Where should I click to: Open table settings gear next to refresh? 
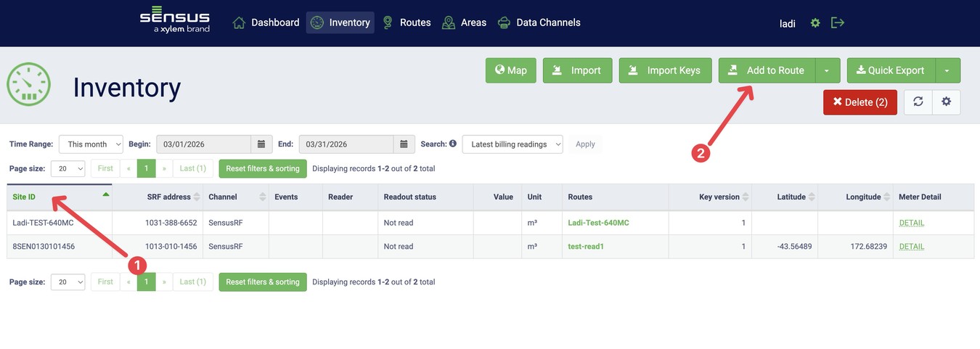(x=946, y=102)
